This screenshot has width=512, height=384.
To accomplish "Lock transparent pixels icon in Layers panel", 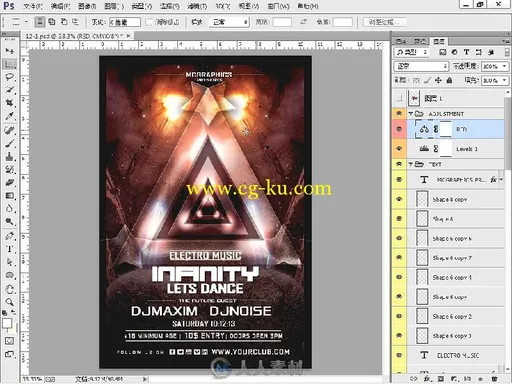I will point(416,80).
